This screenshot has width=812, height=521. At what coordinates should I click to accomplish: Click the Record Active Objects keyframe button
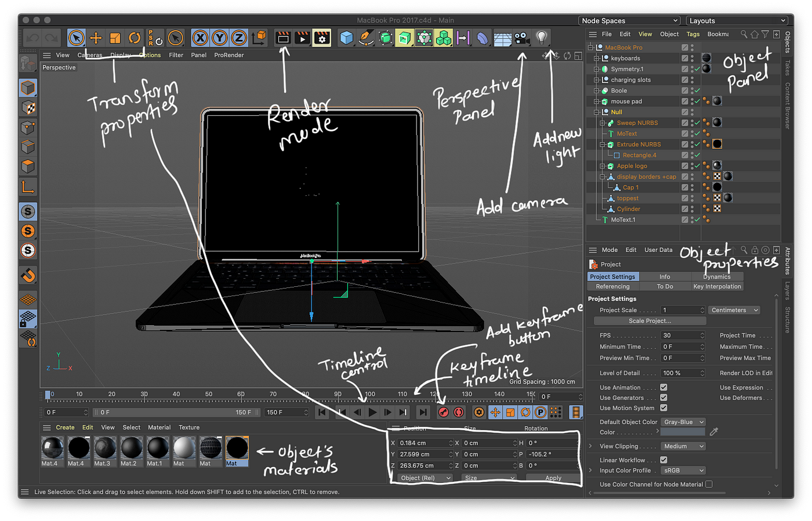point(444,412)
